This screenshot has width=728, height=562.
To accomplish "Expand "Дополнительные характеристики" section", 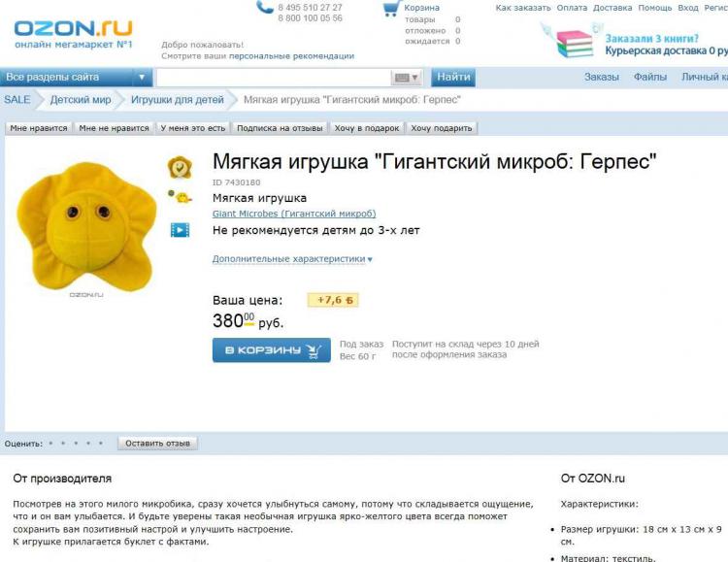I will point(292,259).
